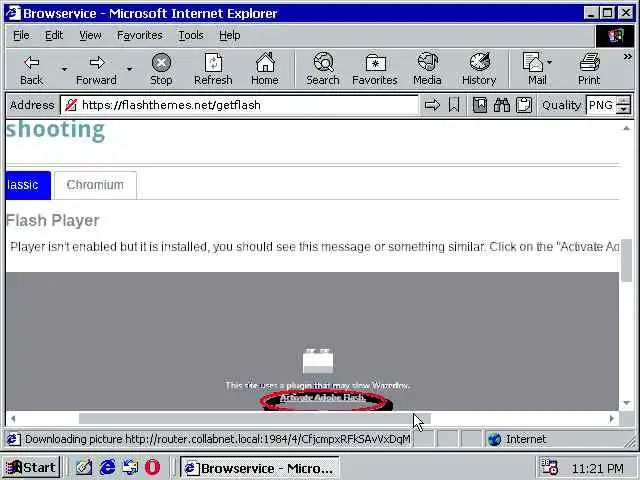Click the horizontal scrollbar thumb
This screenshot has width=640, height=480.
pyautogui.click(x=255, y=418)
